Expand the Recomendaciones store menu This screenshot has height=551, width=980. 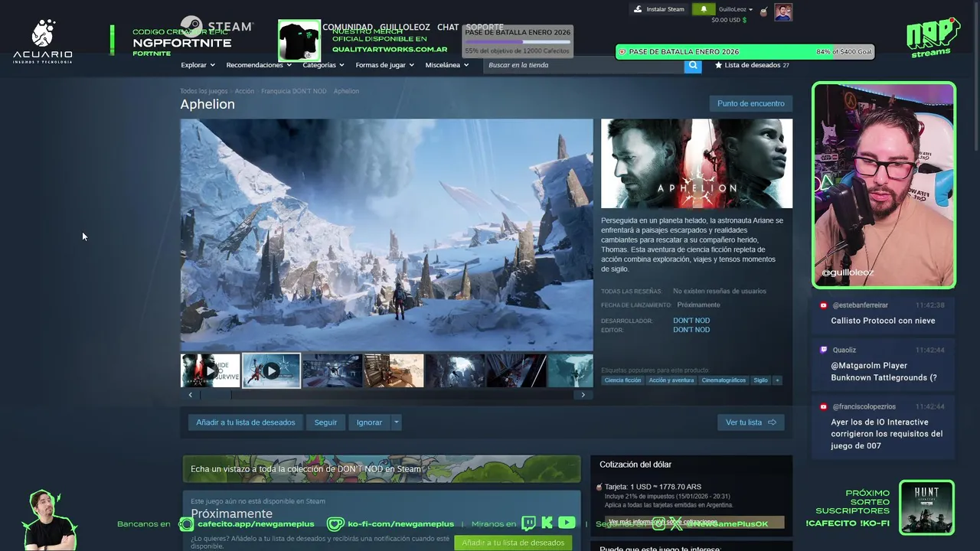(259, 65)
